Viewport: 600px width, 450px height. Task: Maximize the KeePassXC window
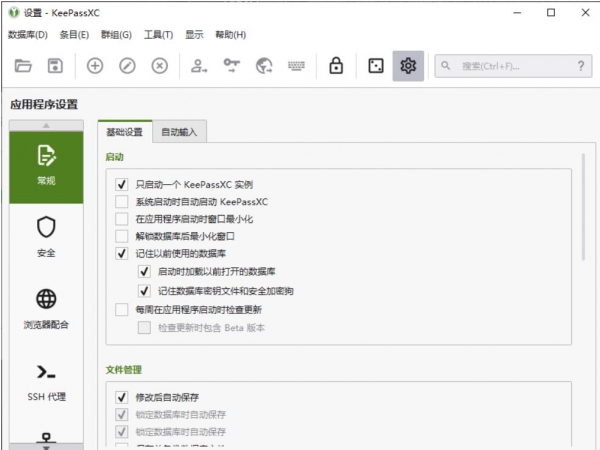(x=551, y=13)
